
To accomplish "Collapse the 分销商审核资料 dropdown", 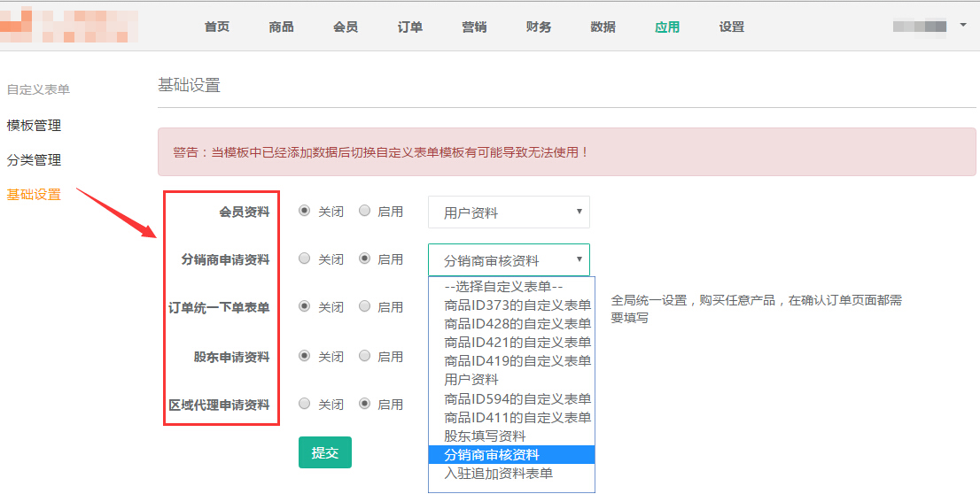I will coord(509,260).
